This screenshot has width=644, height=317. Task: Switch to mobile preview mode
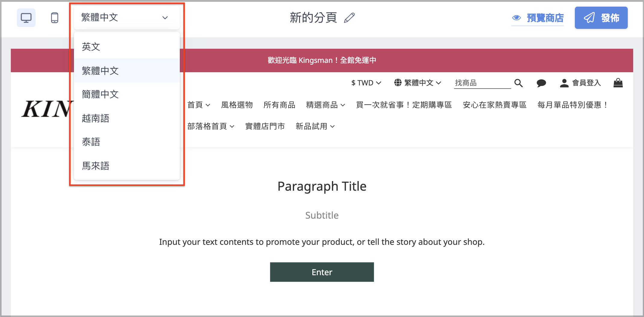click(54, 18)
